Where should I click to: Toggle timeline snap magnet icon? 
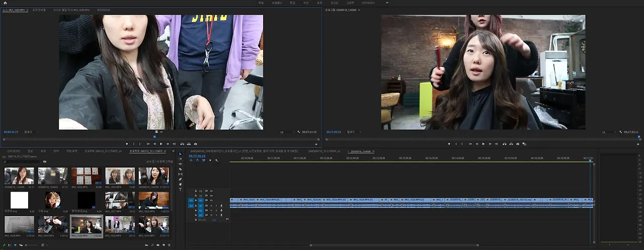(197, 160)
